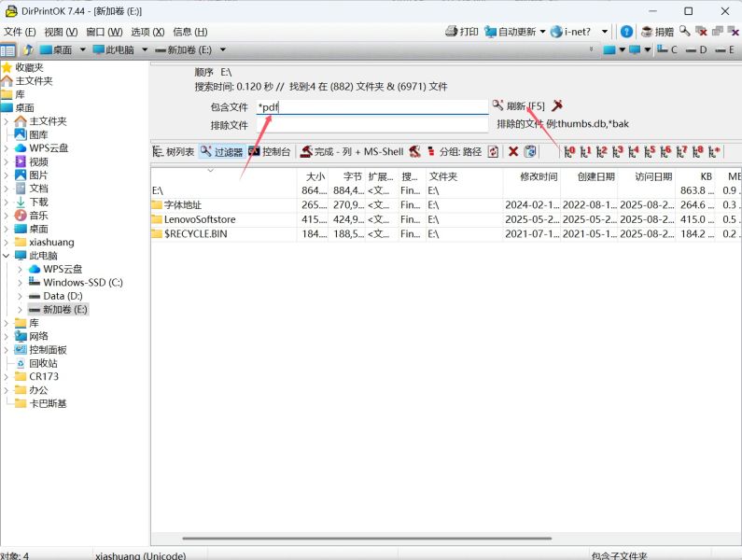Select the $RECYCLE.BIN folder row
742x560 pixels.
pos(445,234)
